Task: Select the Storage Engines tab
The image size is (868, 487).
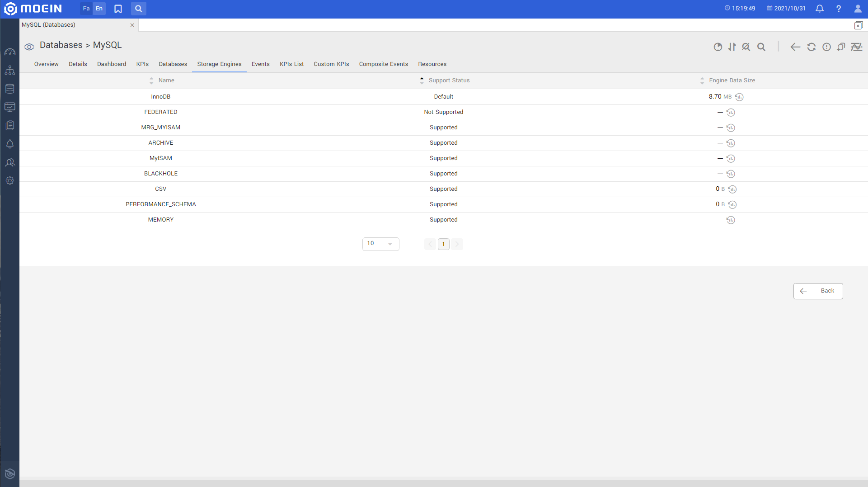Action: (219, 64)
